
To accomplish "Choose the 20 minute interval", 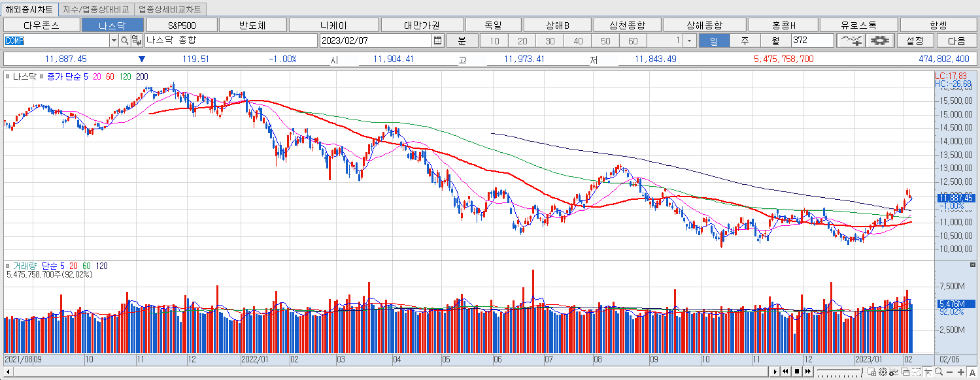I will click(x=522, y=41).
